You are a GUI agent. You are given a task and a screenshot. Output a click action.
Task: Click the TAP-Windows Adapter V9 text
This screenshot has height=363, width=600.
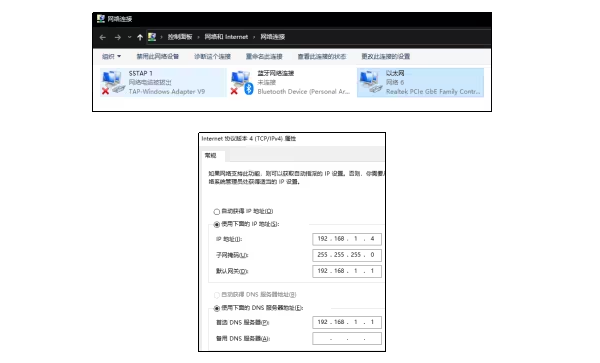click(x=167, y=91)
